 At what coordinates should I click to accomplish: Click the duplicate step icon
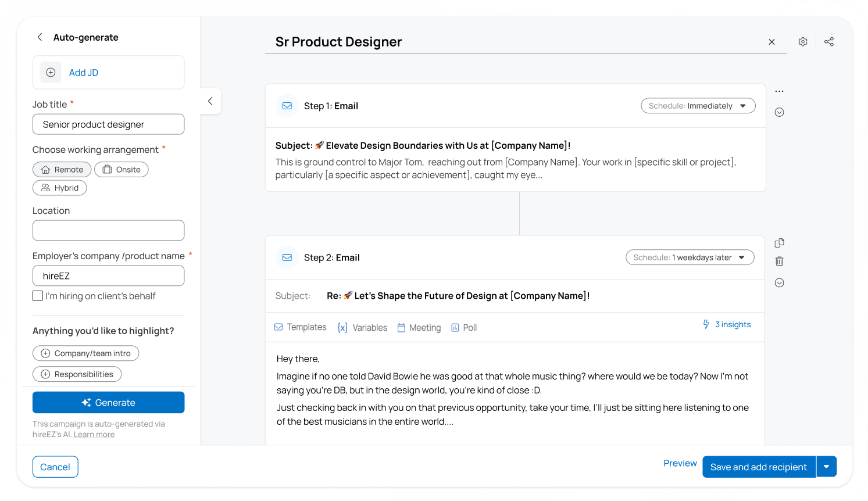(780, 243)
